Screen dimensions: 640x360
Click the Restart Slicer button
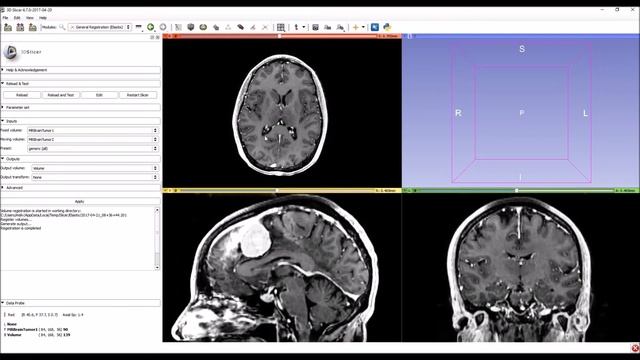pyautogui.click(x=138, y=95)
